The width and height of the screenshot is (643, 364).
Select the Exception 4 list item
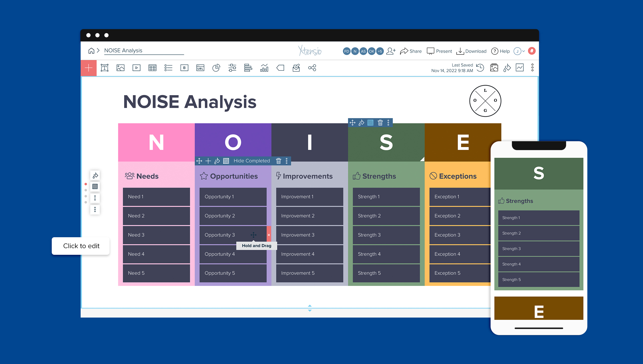[x=460, y=254]
